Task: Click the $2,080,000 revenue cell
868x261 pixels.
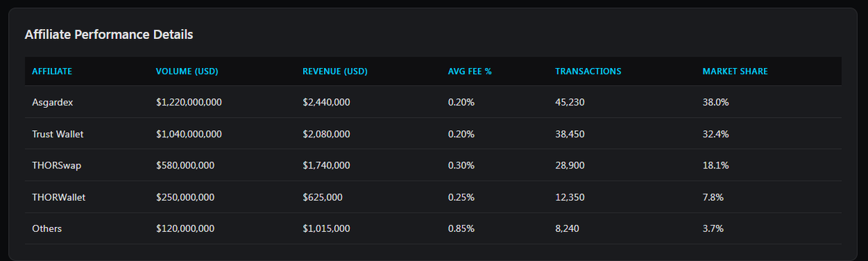Action: [326, 134]
